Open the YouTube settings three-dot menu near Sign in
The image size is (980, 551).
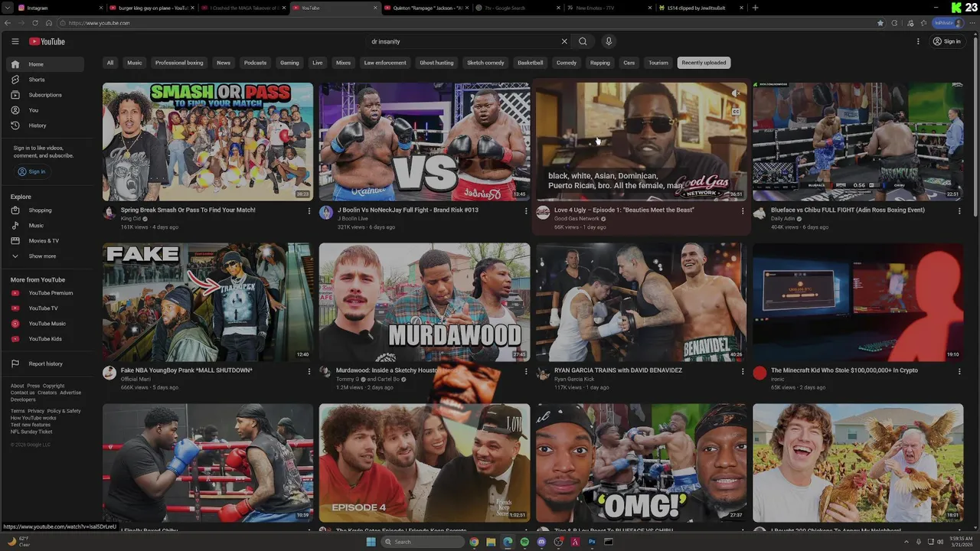[x=918, y=41]
